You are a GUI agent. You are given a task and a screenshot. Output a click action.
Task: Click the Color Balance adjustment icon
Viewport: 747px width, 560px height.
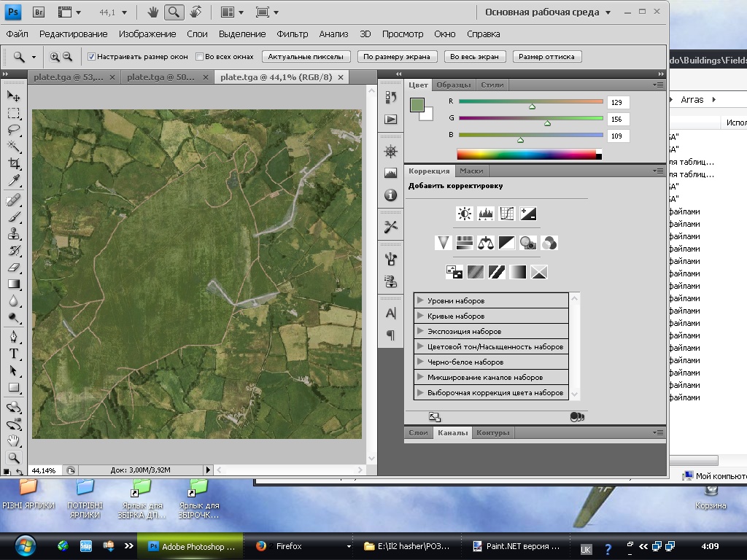tap(486, 243)
